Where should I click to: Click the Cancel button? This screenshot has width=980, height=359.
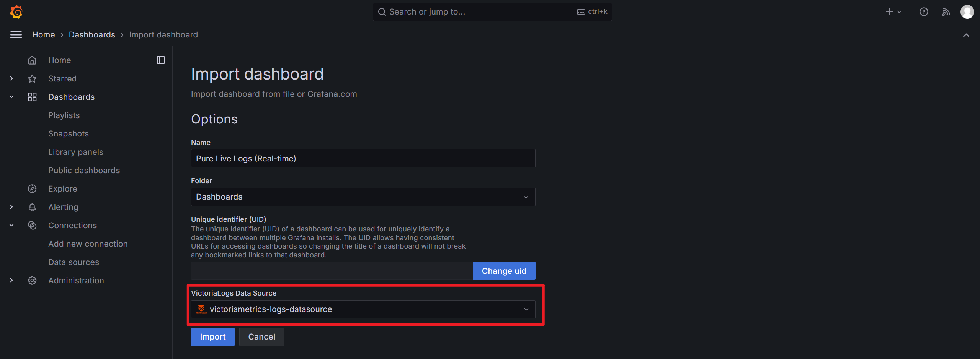[262, 337]
